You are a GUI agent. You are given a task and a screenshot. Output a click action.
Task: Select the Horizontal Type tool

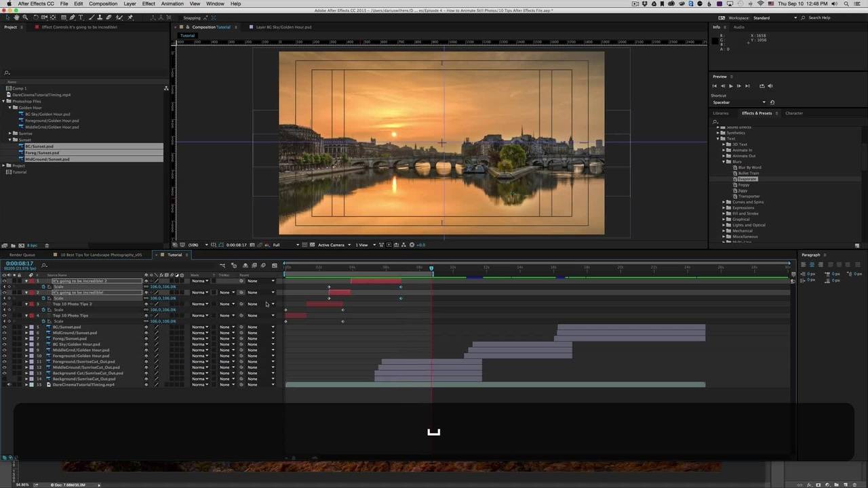[81, 18]
